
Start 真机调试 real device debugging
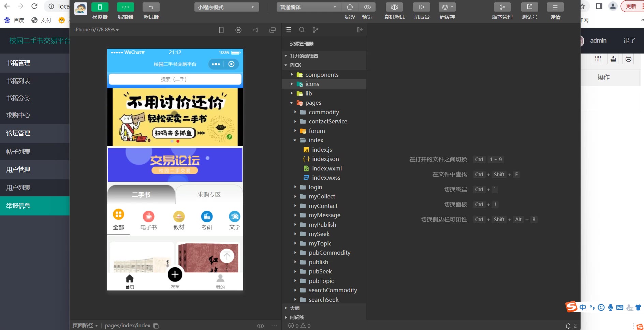[x=394, y=7]
